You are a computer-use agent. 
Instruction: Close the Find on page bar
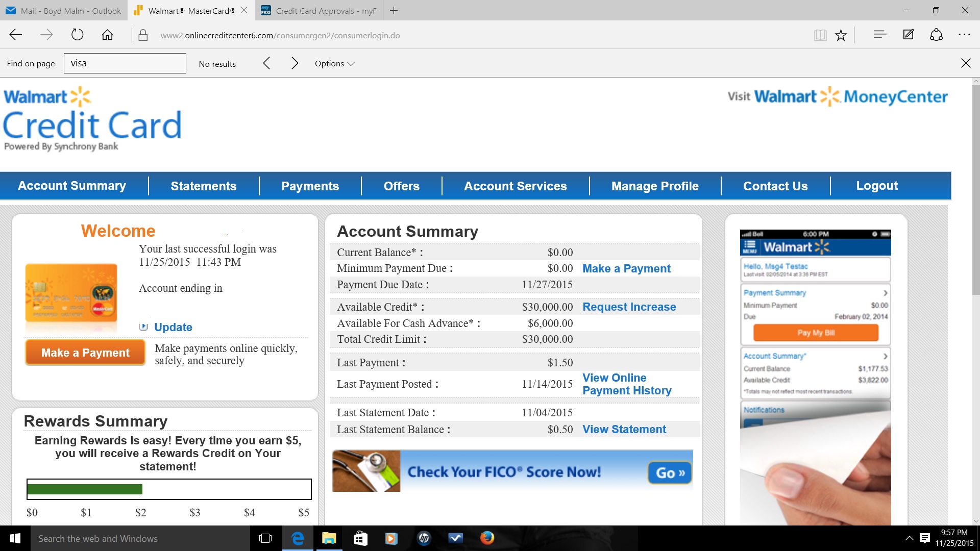tap(966, 63)
